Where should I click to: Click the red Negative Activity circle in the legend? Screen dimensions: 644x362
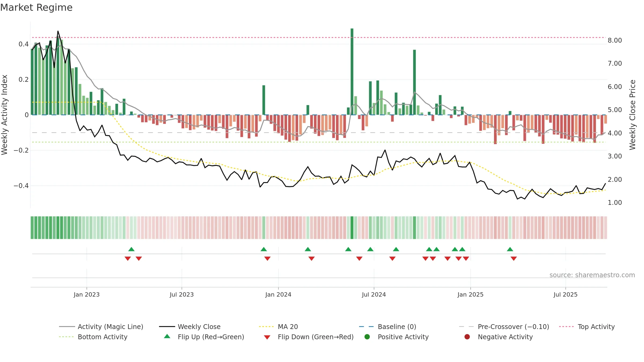tap(467, 337)
